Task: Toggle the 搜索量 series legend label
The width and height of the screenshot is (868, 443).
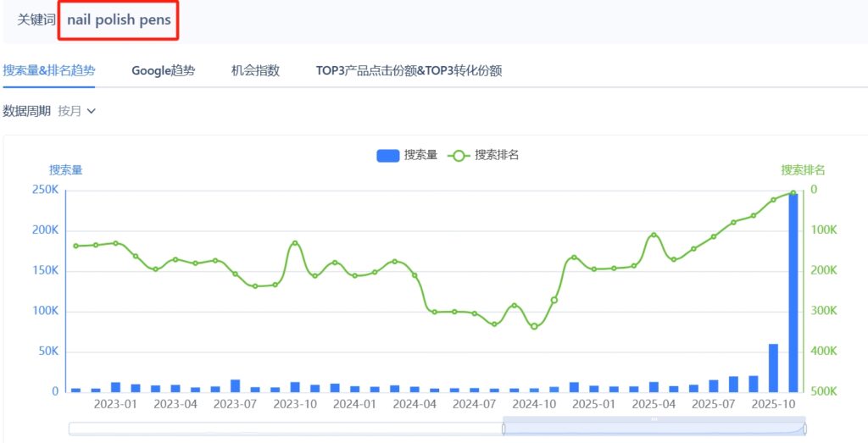Action: tap(420, 155)
